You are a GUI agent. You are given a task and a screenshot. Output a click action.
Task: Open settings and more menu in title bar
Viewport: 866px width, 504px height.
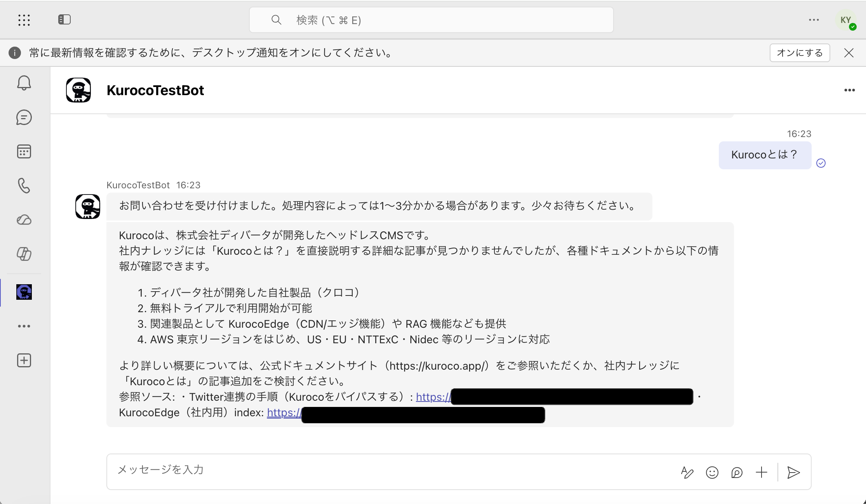tap(814, 20)
